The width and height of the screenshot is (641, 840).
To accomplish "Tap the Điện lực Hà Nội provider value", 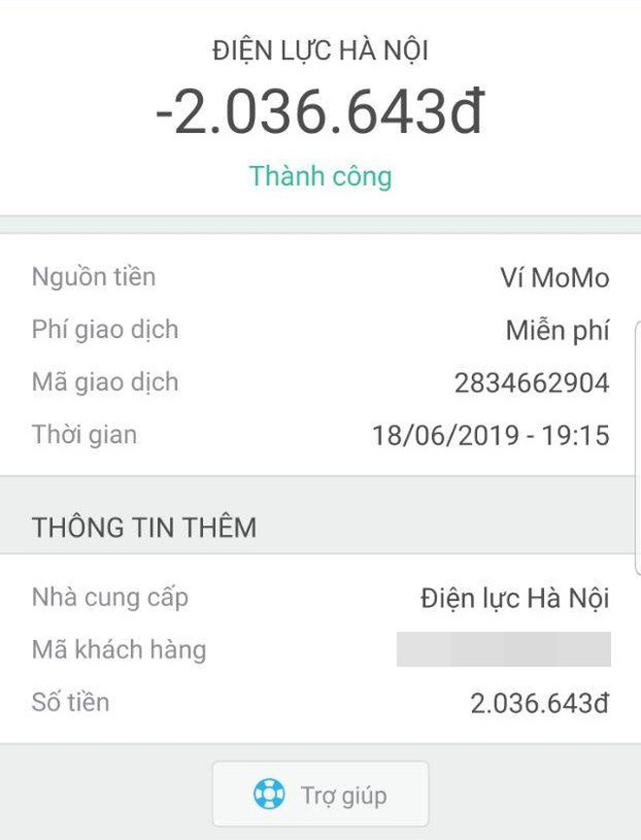I will pyautogui.click(x=515, y=598).
